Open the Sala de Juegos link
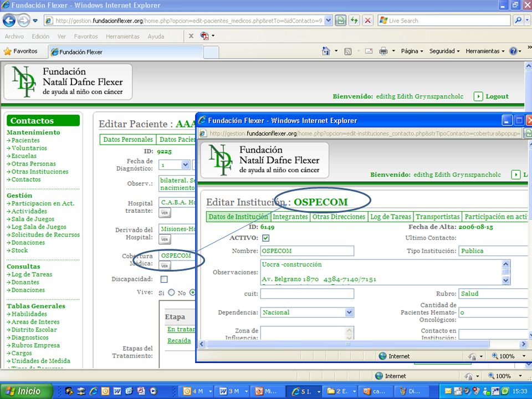The width and height of the screenshot is (532, 399). point(33,219)
